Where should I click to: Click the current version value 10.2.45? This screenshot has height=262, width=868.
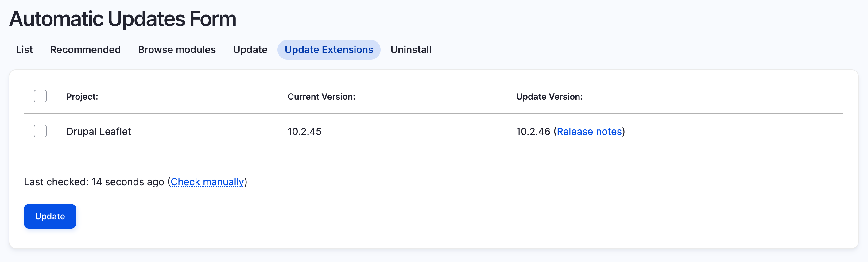point(304,131)
